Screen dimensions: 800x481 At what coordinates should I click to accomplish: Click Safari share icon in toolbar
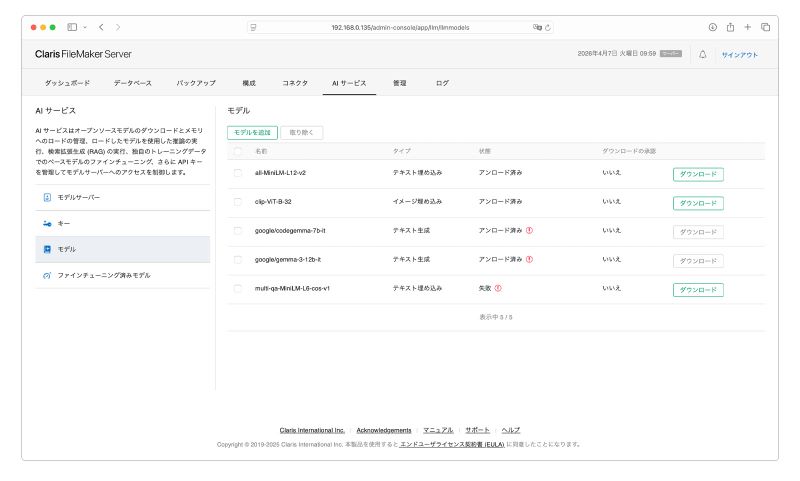pyautogui.click(x=730, y=27)
